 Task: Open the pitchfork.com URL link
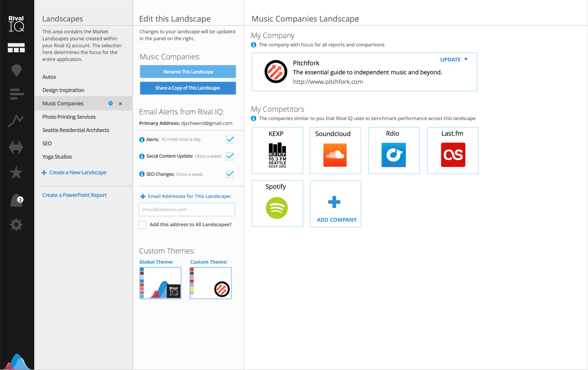click(328, 82)
